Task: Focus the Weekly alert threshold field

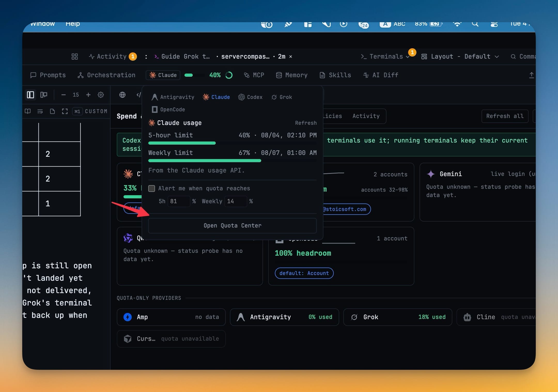Action: coord(236,201)
